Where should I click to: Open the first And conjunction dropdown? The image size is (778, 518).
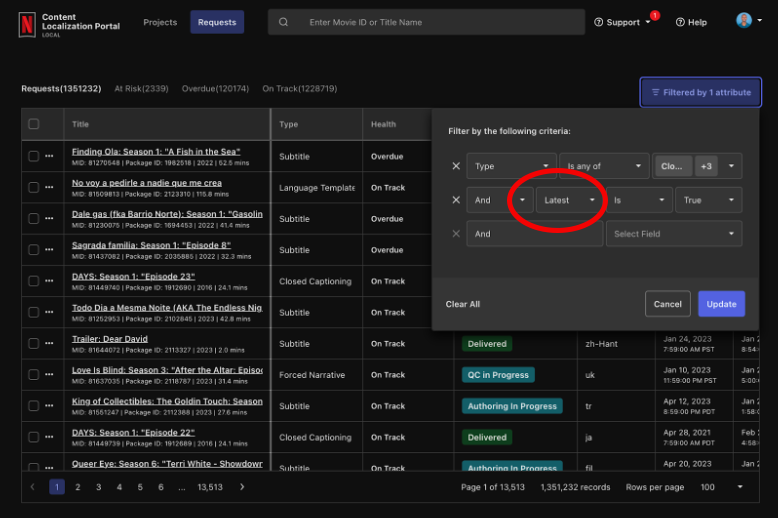click(500, 200)
